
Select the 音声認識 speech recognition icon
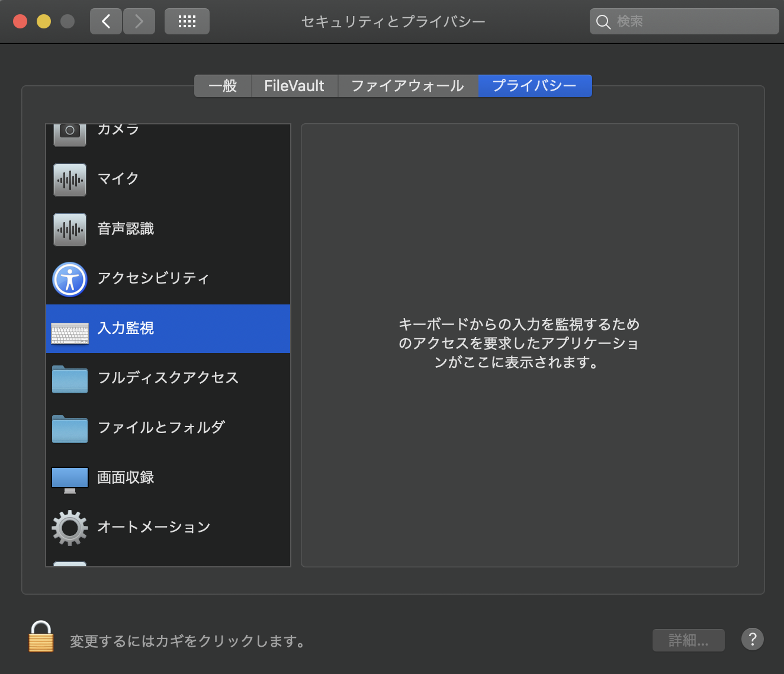point(70,229)
